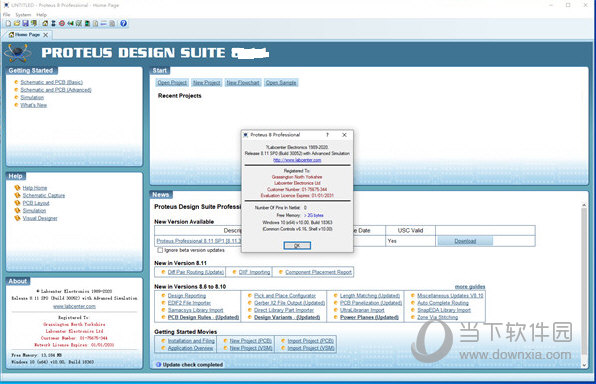Viewport: 596px width, 384px height.
Task: Open Schematic Capture from the toolbar
Action: click(x=54, y=24)
